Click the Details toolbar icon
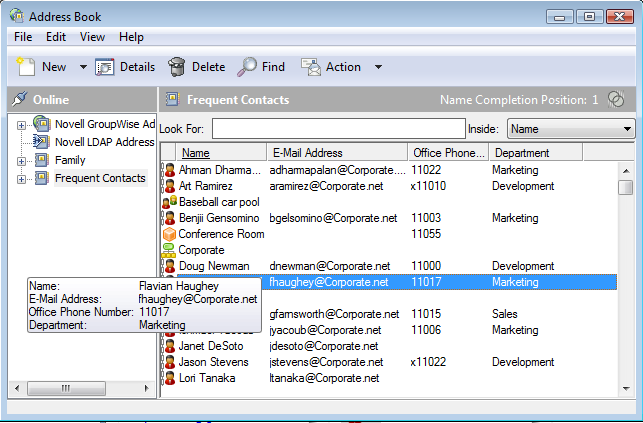 tap(105, 67)
